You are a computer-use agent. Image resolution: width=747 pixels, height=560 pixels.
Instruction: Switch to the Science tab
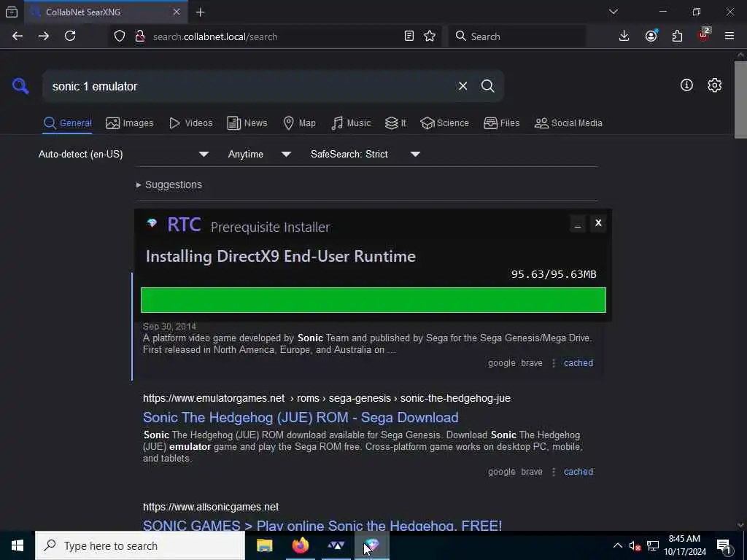click(x=444, y=122)
